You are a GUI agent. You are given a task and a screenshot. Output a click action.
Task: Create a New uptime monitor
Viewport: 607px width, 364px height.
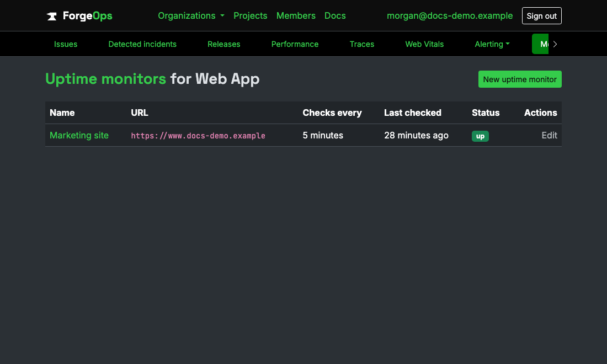519,79
